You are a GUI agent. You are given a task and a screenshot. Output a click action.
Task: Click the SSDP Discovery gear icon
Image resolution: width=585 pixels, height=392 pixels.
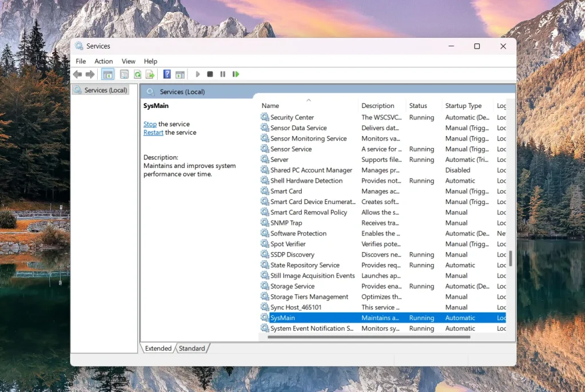click(x=265, y=254)
